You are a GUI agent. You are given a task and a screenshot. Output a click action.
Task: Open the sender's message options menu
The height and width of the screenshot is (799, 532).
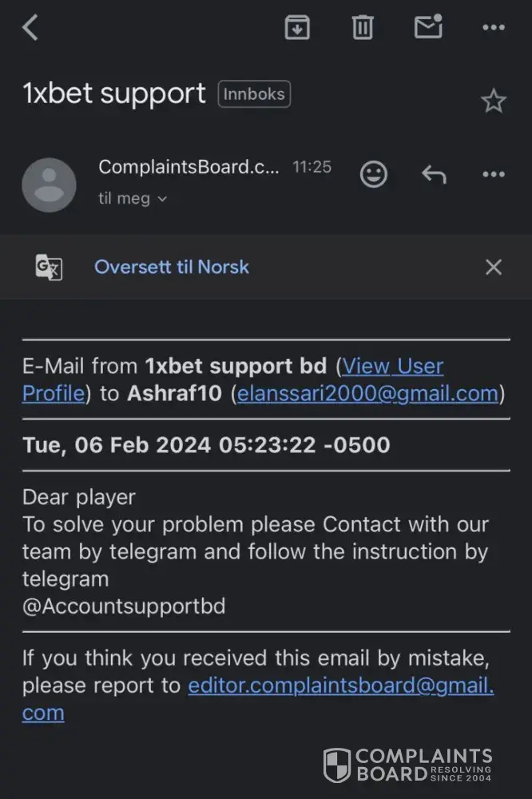pos(494,174)
